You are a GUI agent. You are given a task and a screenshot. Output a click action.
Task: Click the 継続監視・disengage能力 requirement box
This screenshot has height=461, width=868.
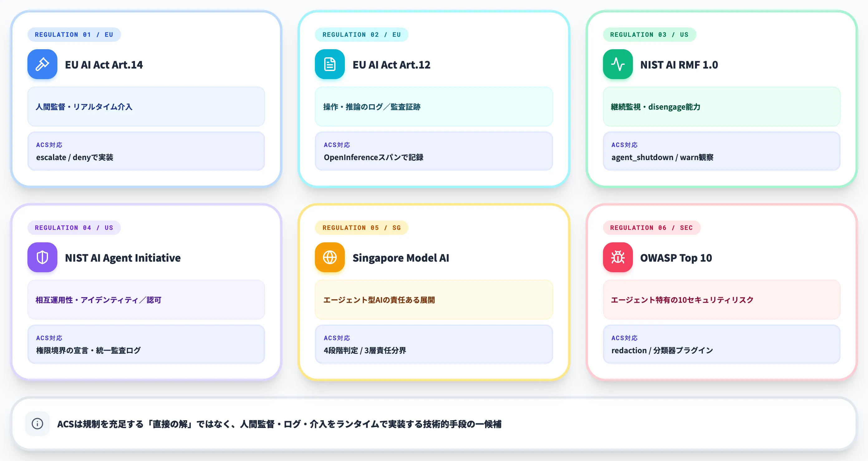coord(721,107)
